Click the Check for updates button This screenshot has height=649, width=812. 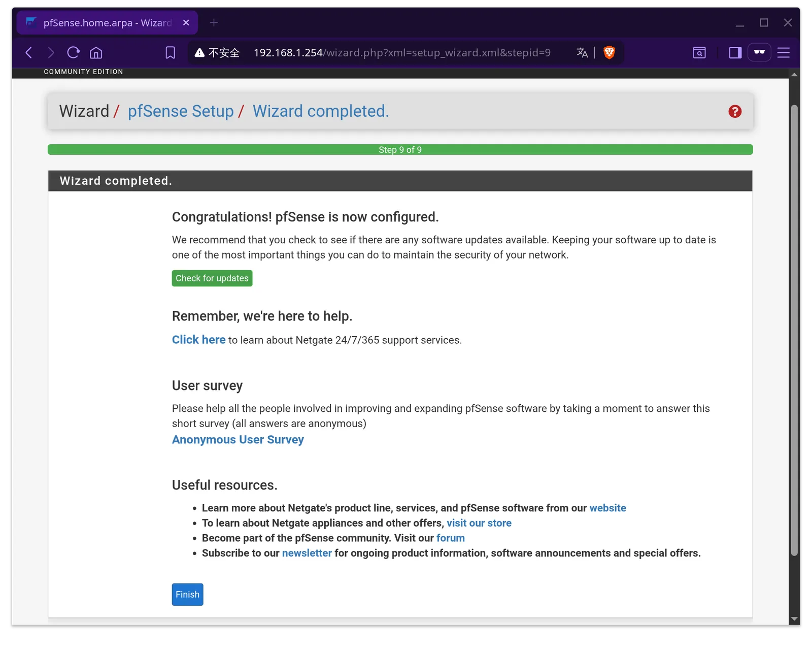(212, 278)
